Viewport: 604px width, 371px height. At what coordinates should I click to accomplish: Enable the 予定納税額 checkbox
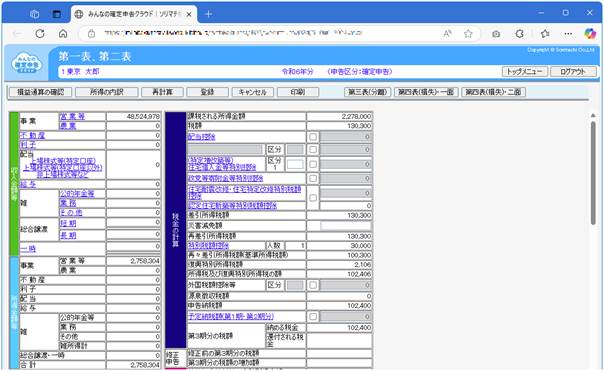pyautogui.click(x=313, y=316)
